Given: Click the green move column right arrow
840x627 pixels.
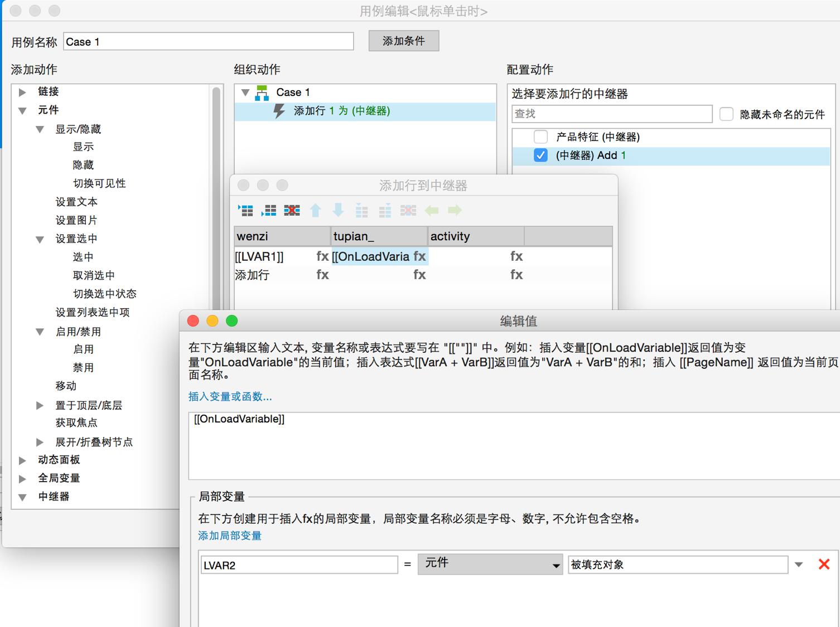Looking at the screenshot, I should (x=455, y=210).
